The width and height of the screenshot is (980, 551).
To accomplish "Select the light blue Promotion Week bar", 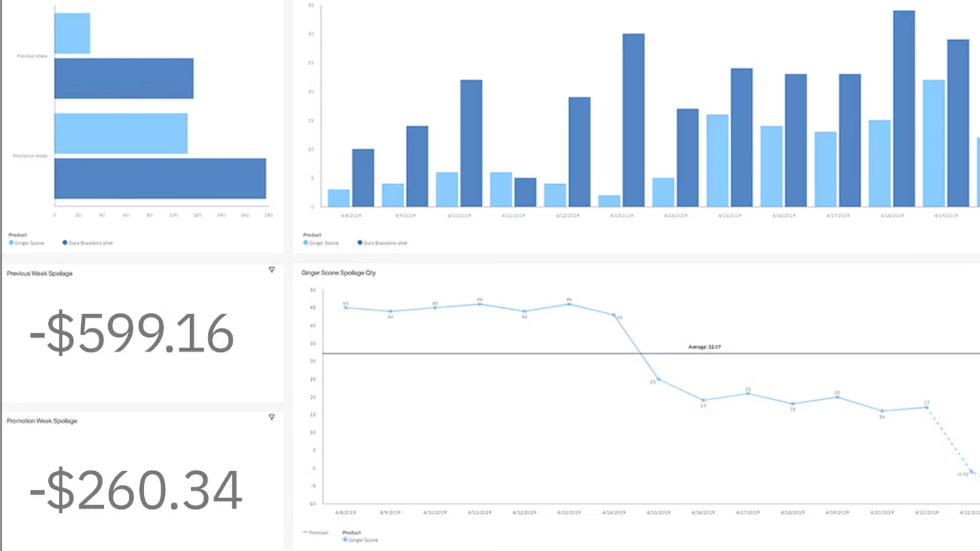I will click(x=121, y=134).
